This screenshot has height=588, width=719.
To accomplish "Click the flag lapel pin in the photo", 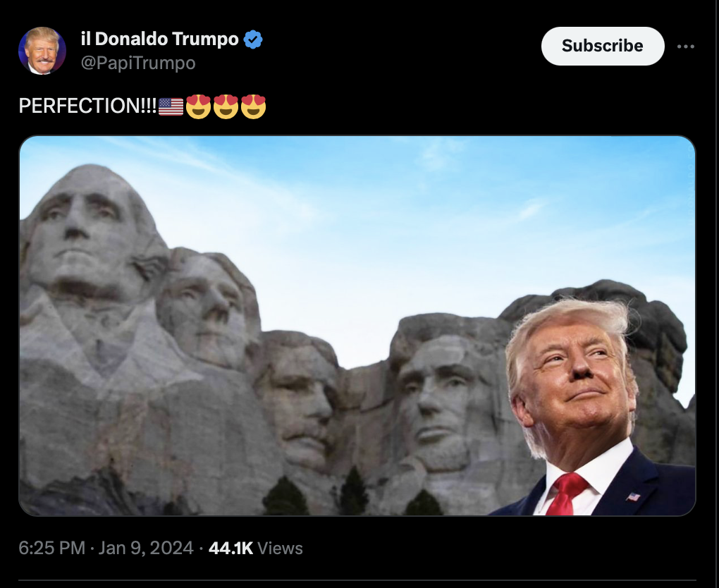I will pos(633,497).
